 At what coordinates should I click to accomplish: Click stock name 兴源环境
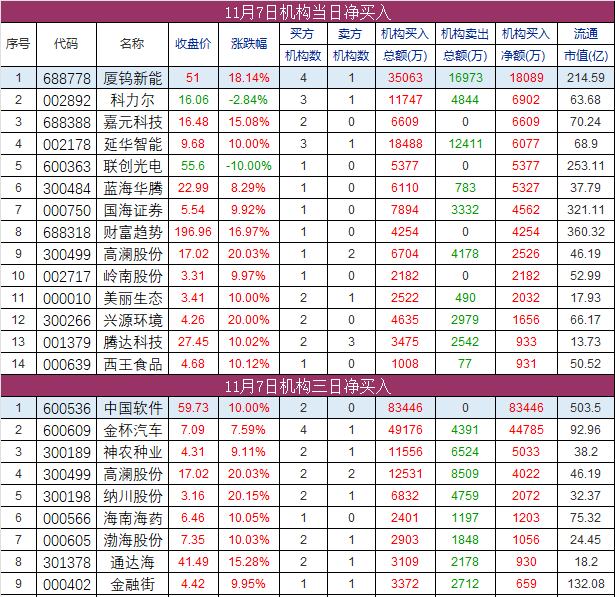[133, 320]
